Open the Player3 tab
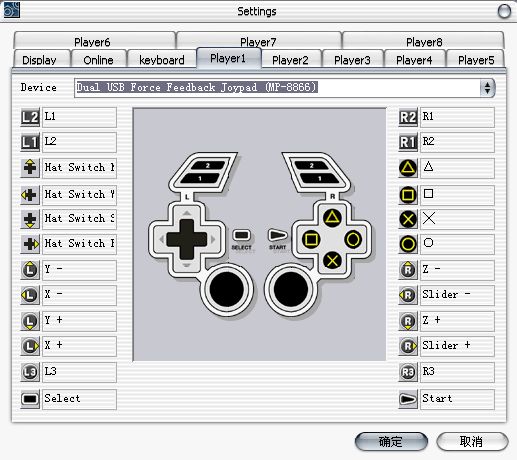Image resolution: width=517 pixels, height=460 pixels. tap(353, 59)
